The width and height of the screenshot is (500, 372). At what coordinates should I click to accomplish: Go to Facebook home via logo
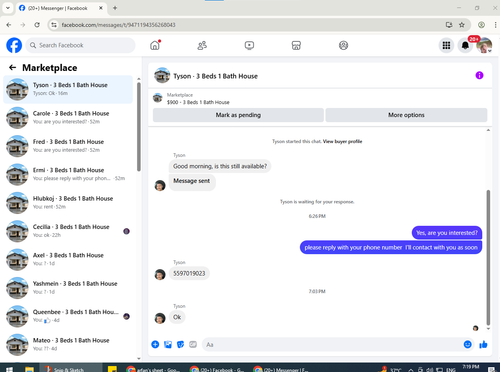pyautogui.click(x=14, y=45)
